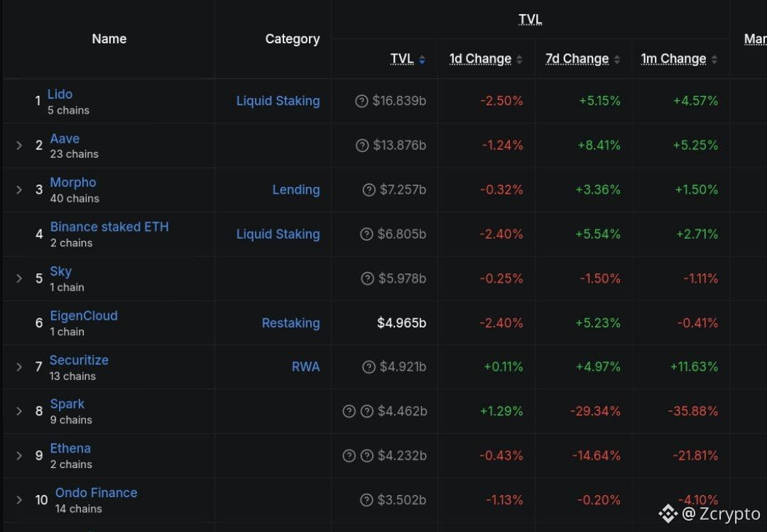Click the info icon beside Morpho's $7.257b TVL
The width and height of the screenshot is (767, 532).
coord(369,190)
